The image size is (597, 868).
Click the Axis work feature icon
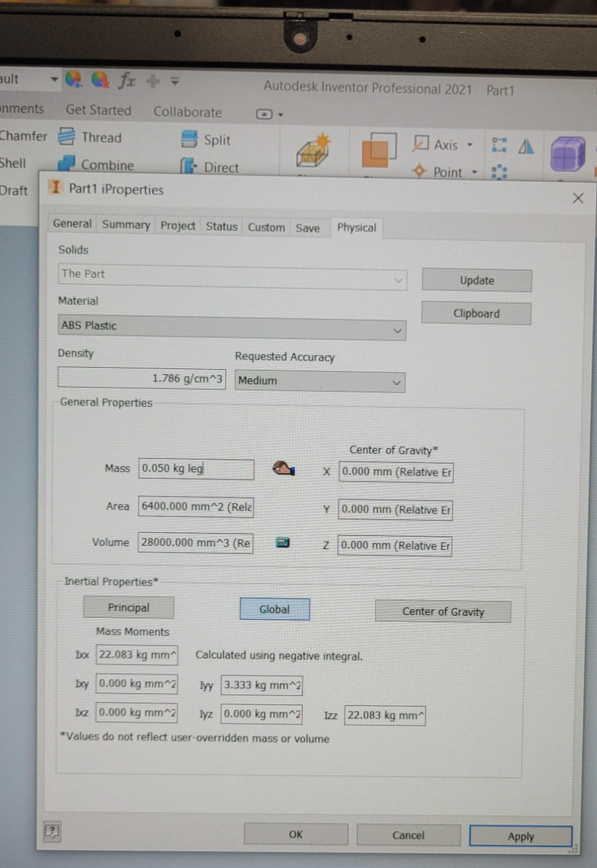[421, 144]
